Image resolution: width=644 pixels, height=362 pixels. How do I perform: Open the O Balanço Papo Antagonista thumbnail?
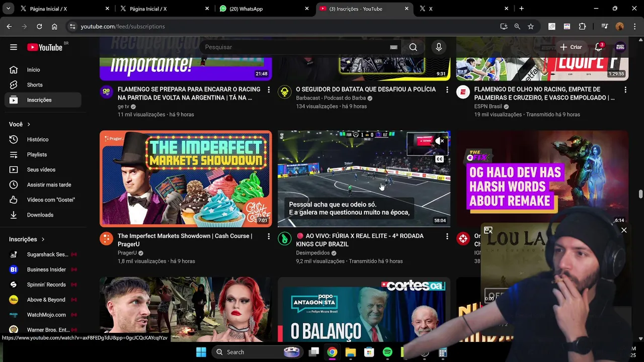click(364, 309)
